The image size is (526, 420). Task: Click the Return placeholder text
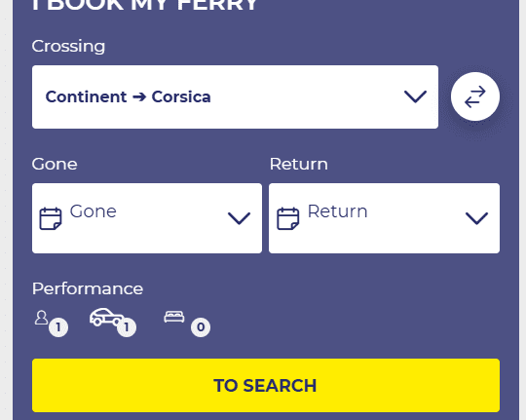[x=337, y=211]
